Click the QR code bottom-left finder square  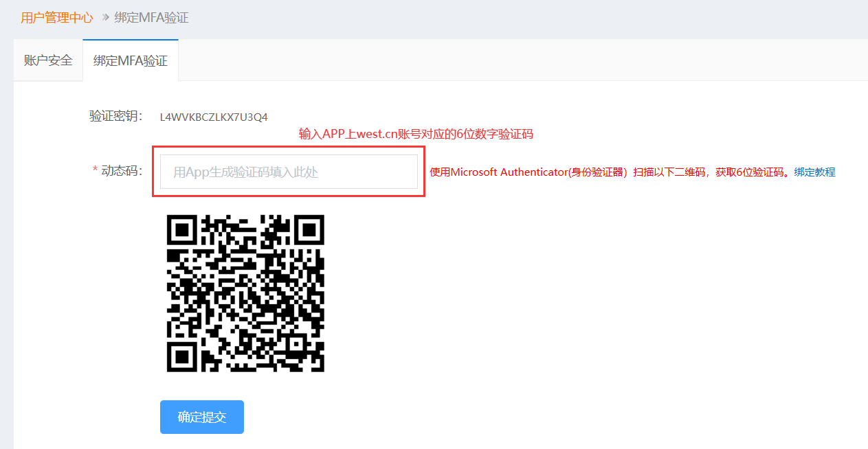[181, 358]
